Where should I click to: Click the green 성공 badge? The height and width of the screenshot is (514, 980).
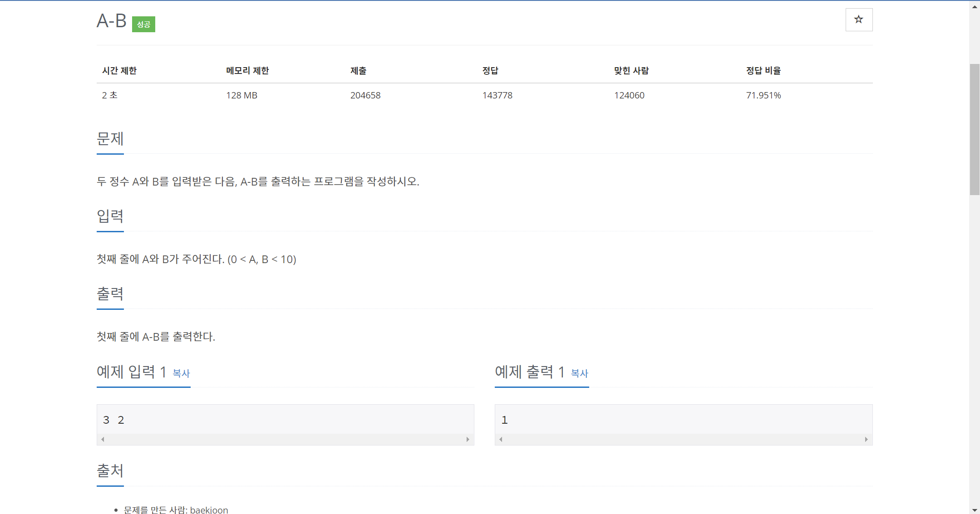143,24
